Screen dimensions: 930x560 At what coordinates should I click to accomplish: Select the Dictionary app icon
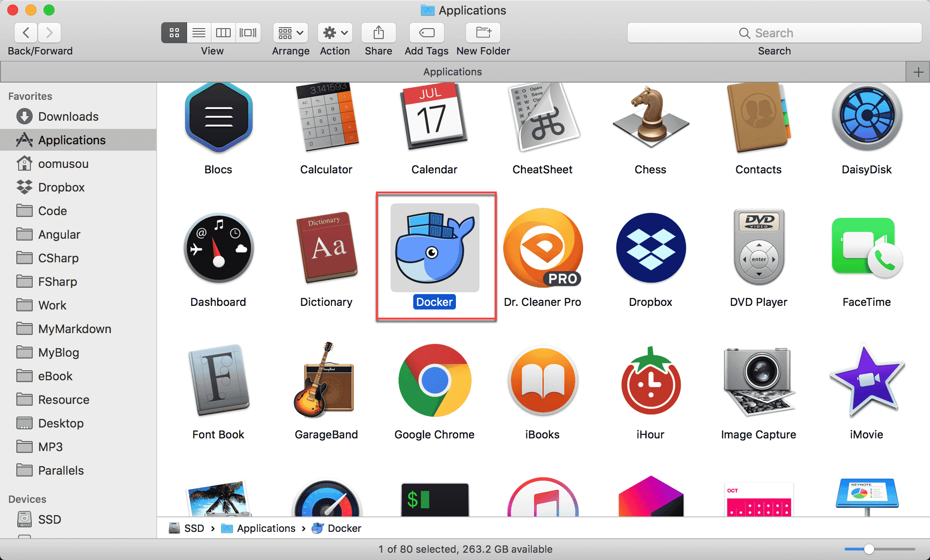326,248
